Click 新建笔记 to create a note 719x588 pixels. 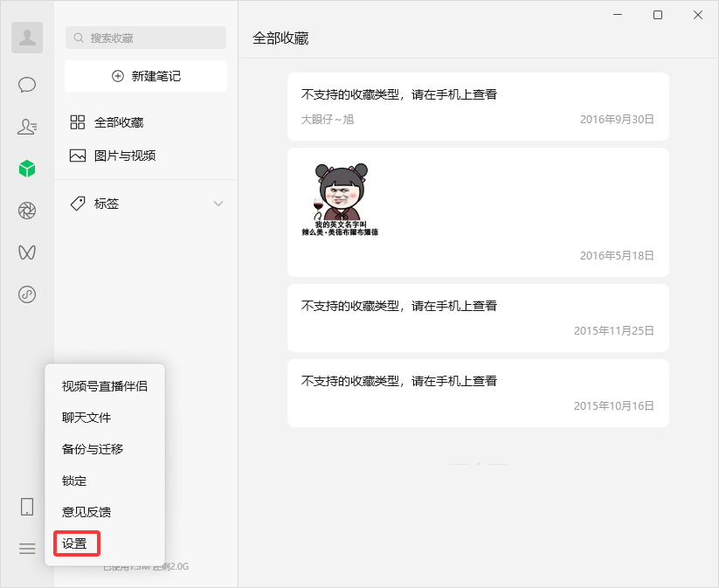click(145, 76)
